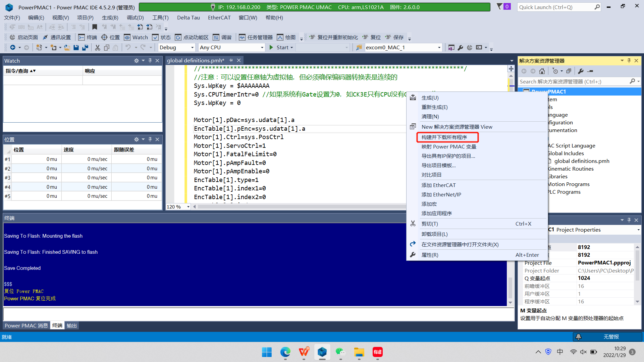Click 复位并重新初始化 reset button
Viewport: 644px width, 362px height.
[x=333, y=37]
